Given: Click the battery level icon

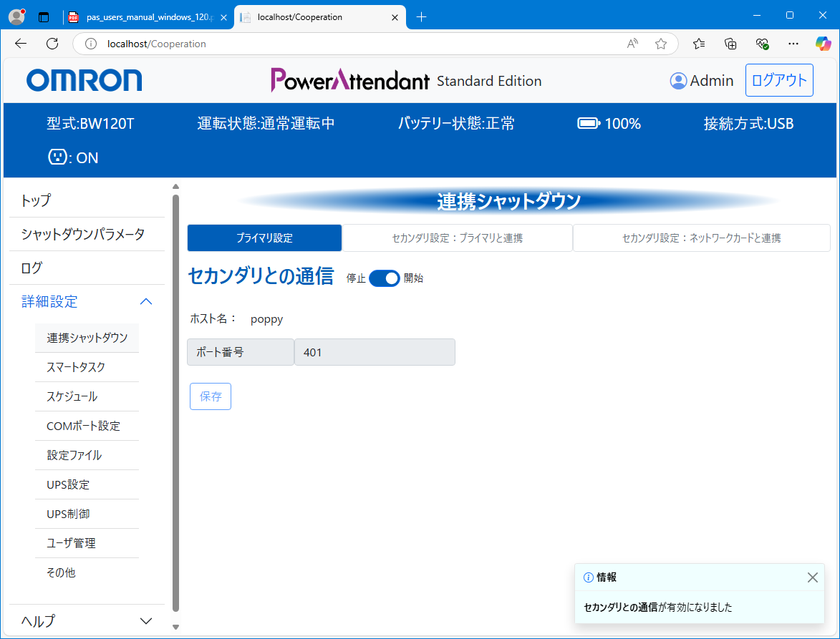Looking at the screenshot, I should tap(589, 124).
